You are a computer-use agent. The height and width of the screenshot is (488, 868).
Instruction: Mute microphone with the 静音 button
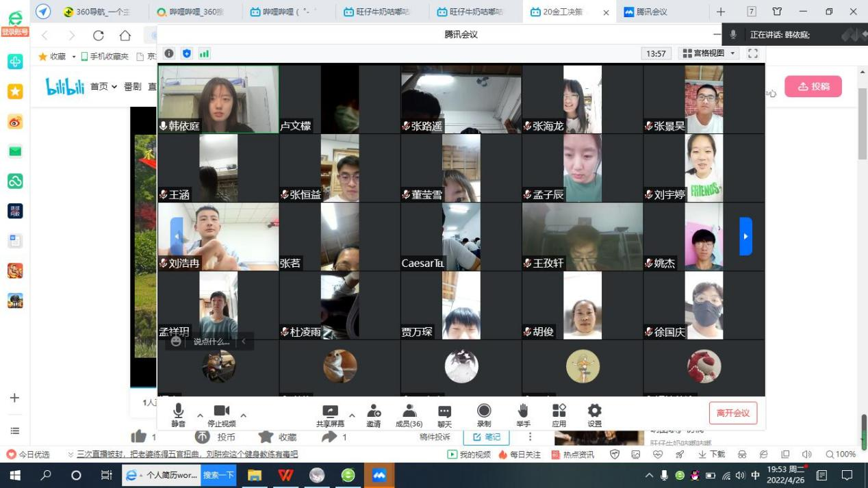click(178, 415)
